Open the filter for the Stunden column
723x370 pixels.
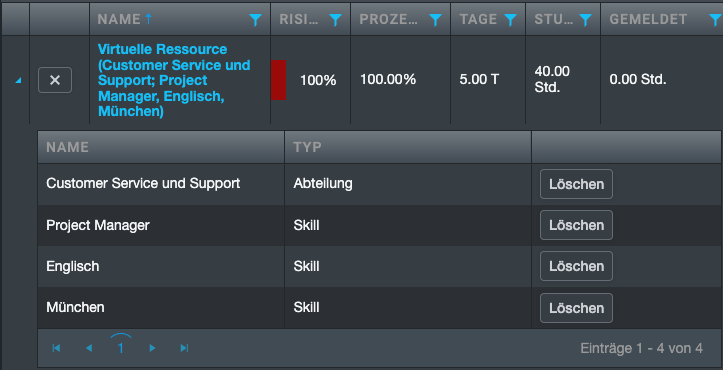(585, 19)
